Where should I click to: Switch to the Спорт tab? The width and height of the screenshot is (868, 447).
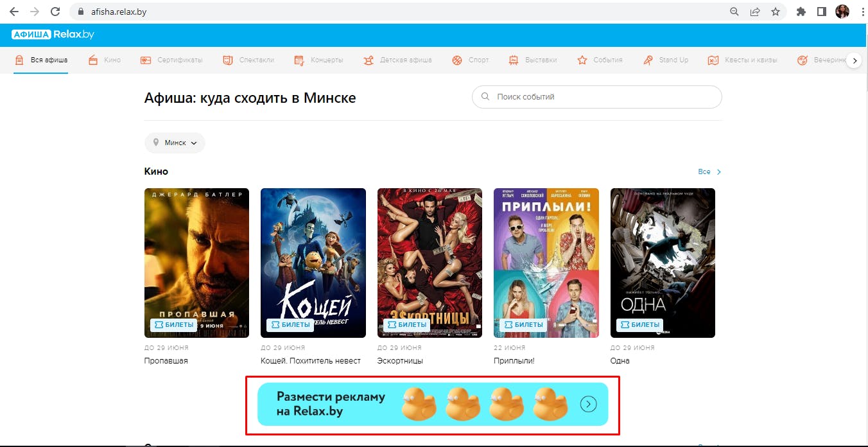pyautogui.click(x=471, y=60)
